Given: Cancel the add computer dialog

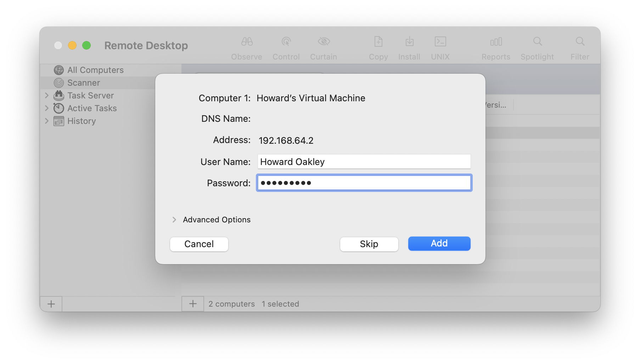Looking at the screenshot, I should (199, 244).
